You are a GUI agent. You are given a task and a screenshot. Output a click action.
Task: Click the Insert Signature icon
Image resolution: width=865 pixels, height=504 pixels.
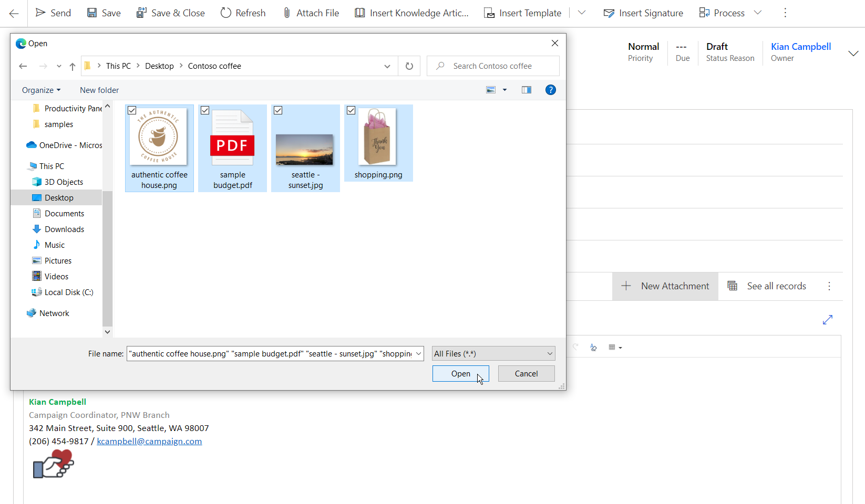[x=609, y=13]
